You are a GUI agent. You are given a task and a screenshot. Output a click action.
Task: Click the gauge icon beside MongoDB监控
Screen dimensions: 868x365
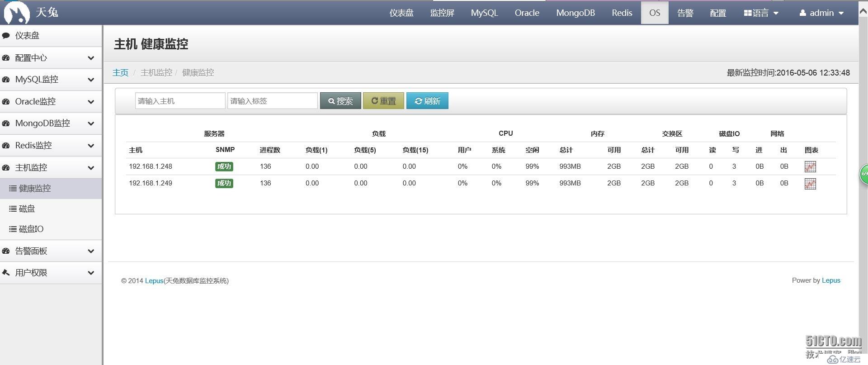(x=6, y=123)
